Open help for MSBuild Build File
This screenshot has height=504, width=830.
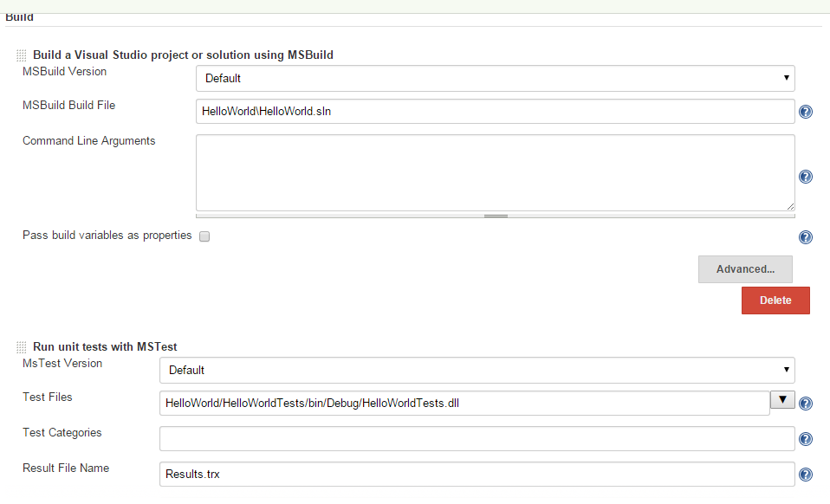805,112
